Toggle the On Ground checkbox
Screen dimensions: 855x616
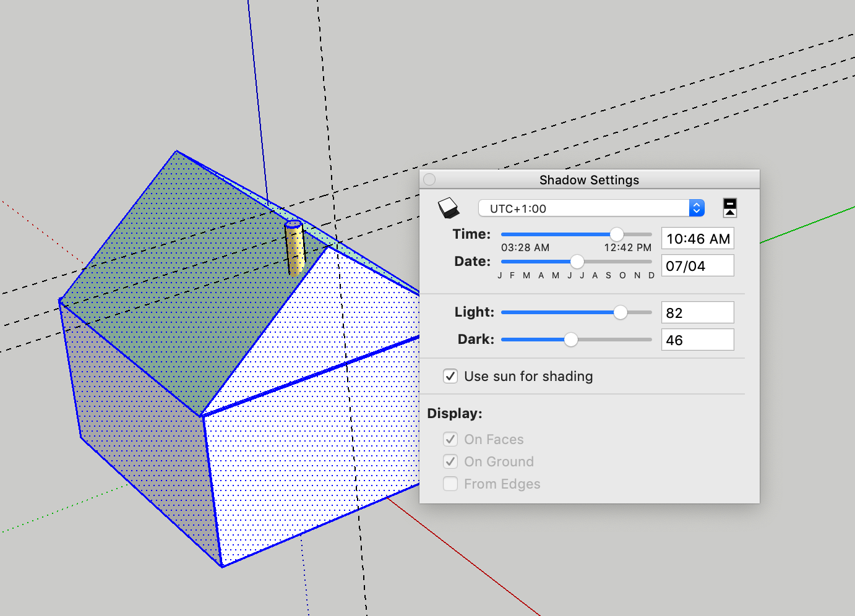pos(450,461)
